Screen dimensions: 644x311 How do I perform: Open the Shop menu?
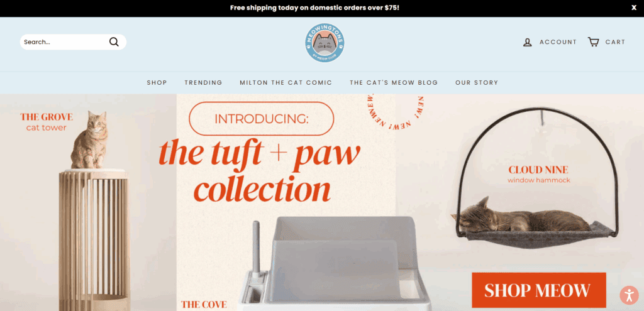click(x=157, y=82)
